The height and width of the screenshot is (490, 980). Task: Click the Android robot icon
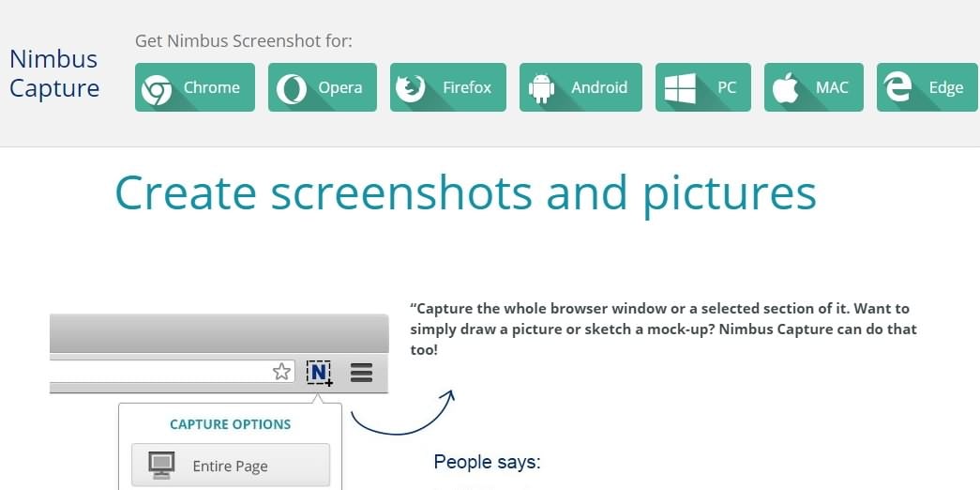tap(541, 88)
